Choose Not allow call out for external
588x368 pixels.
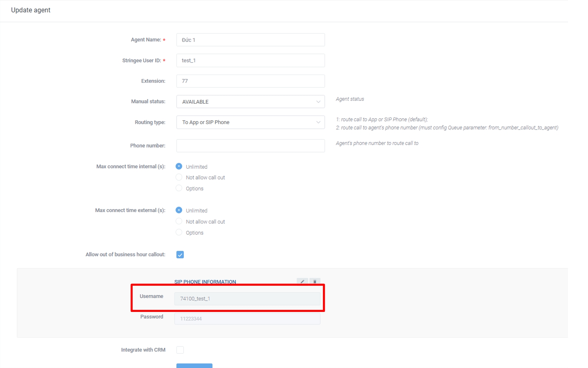click(179, 221)
